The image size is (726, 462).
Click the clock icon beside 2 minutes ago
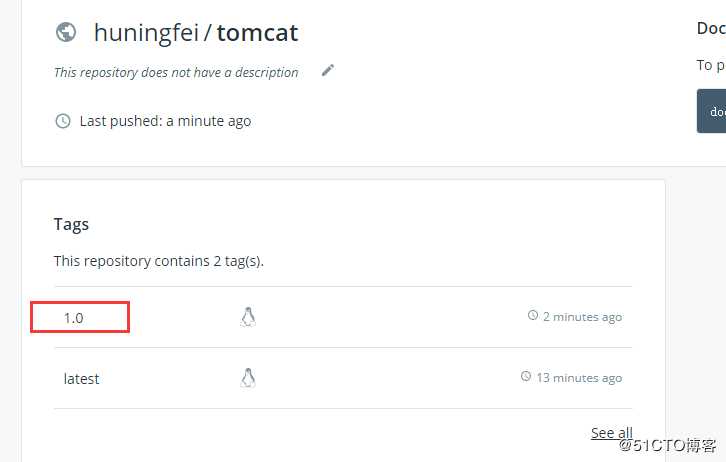[533, 316]
